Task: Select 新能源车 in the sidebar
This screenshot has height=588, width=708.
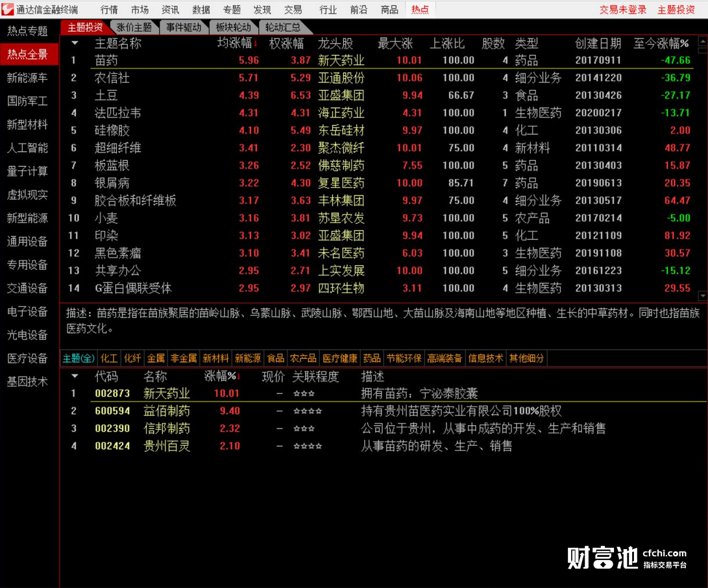Action: [x=27, y=78]
